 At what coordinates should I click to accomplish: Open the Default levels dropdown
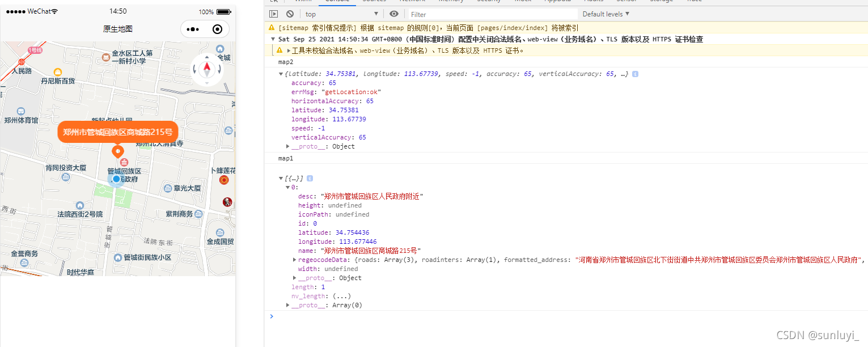[606, 14]
